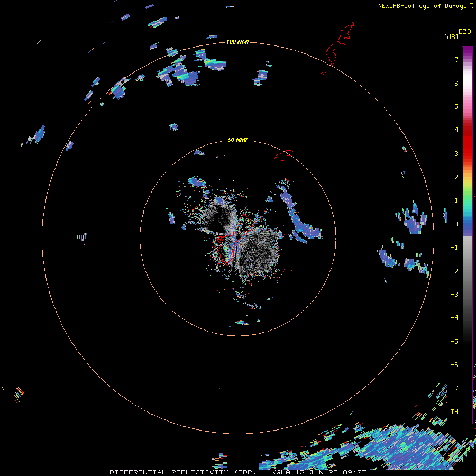
Task: Click the 1 dB tick label on scale
Action: pos(456,200)
